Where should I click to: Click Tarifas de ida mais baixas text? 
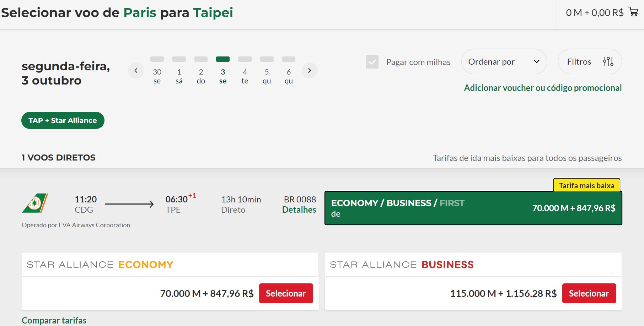[527, 158]
